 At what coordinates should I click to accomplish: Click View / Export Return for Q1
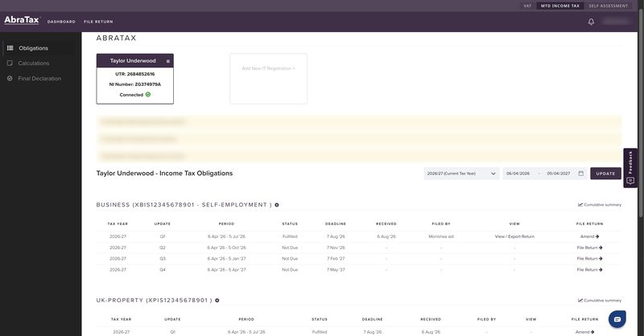(514, 236)
